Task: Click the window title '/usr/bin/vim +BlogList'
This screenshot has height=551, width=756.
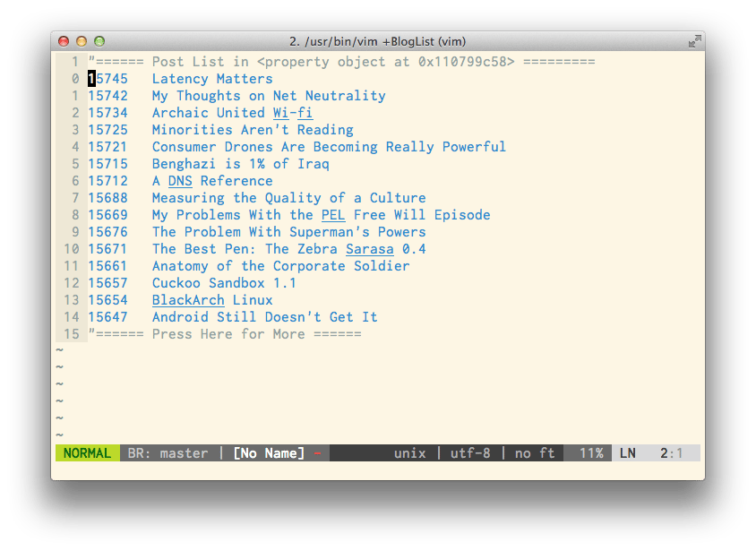Action: [x=377, y=41]
